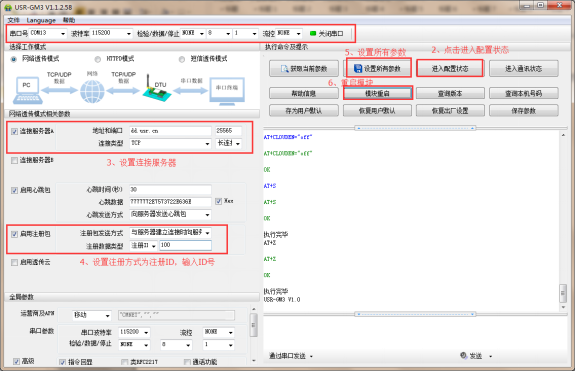The height and width of the screenshot is (372, 576).
Task: Open the 文件 menu
Action: [x=13, y=20]
